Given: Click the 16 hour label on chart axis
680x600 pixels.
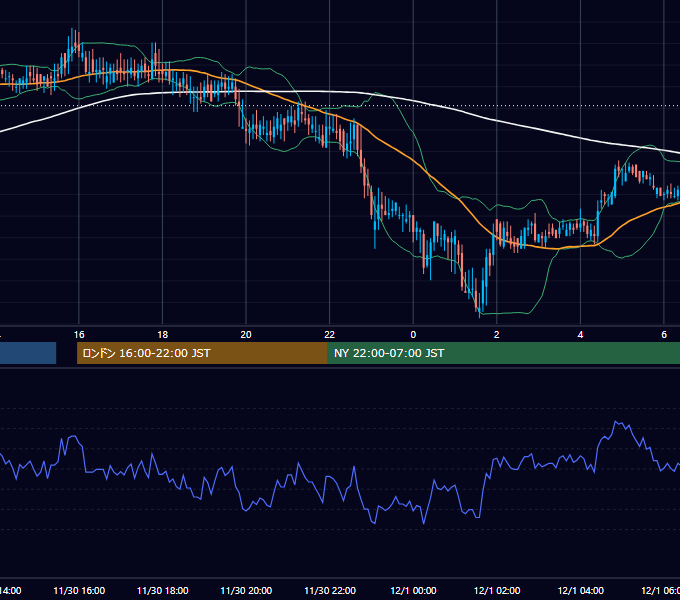Looking at the screenshot, I should coord(79,335).
